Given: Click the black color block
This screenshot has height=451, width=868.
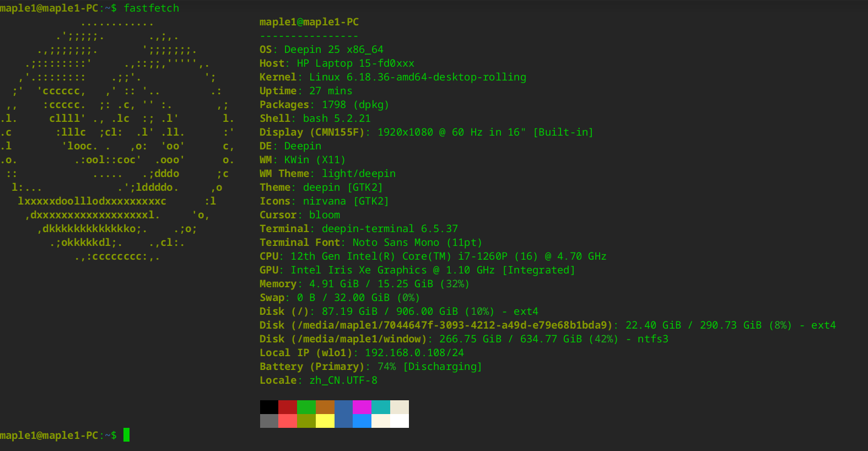Looking at the screenshot, I should tap(269, 407).
